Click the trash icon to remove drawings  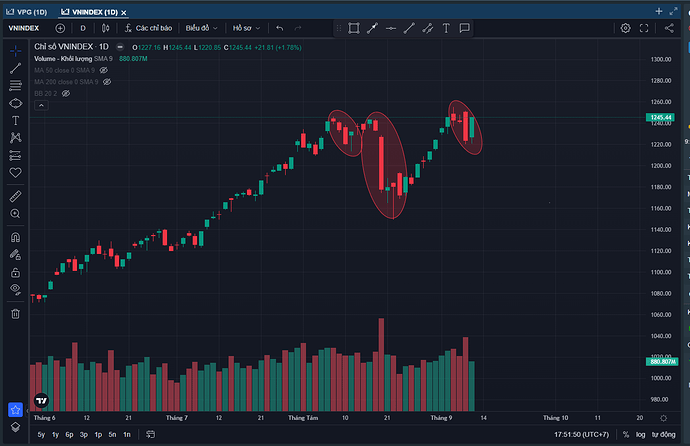point(16,313)
